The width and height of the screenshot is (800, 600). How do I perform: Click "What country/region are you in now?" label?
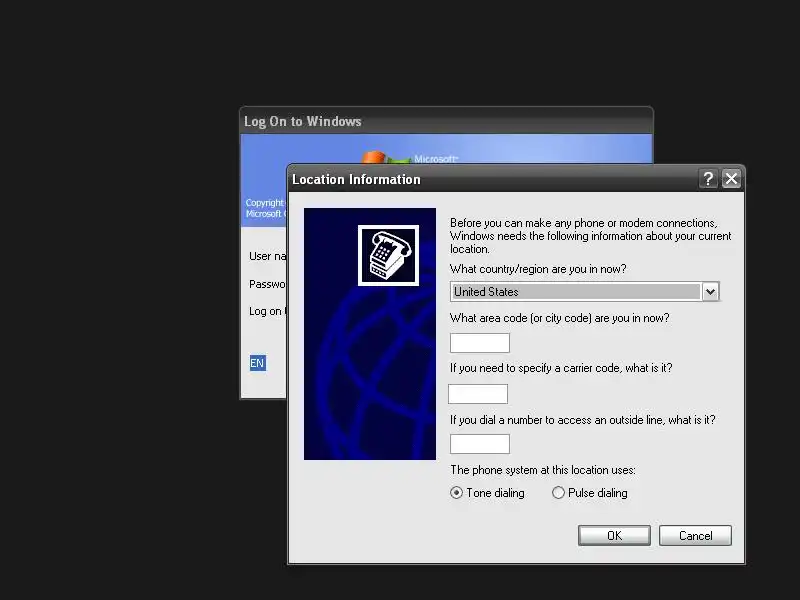click(538, 269)
